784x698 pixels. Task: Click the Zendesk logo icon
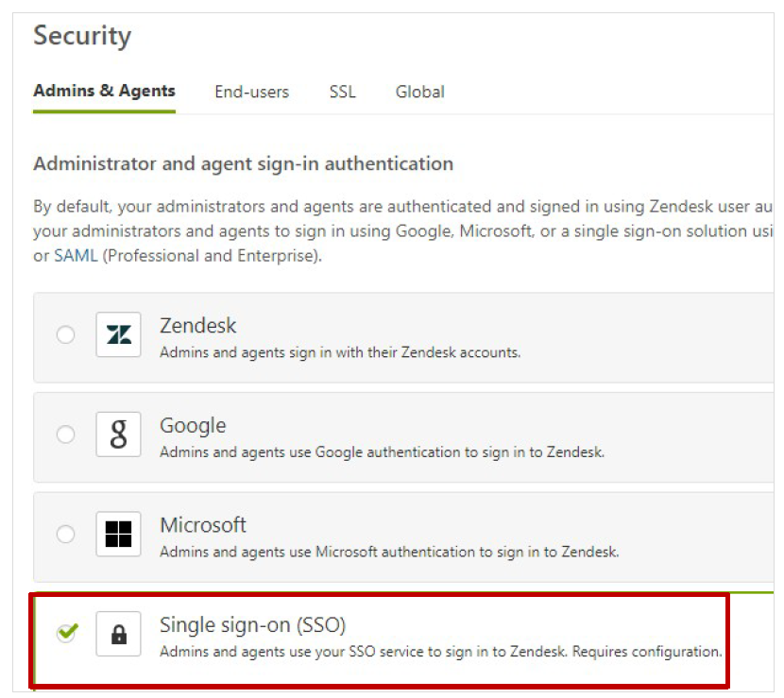(x=118, y=334)
